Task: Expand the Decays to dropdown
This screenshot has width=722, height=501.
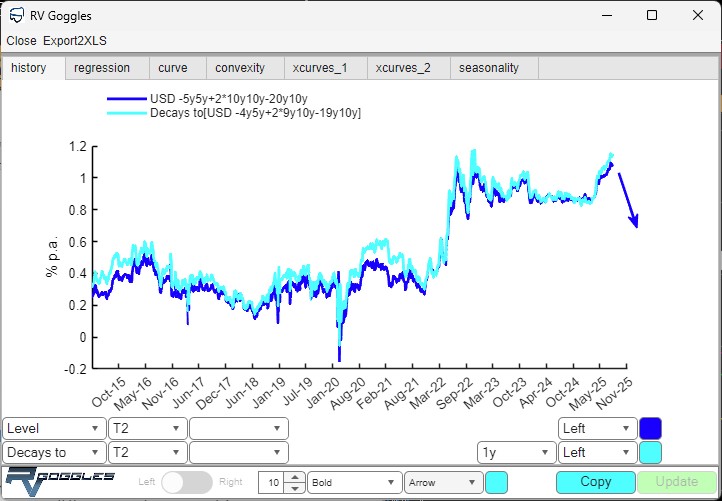Action: click(x=54, y=453)
